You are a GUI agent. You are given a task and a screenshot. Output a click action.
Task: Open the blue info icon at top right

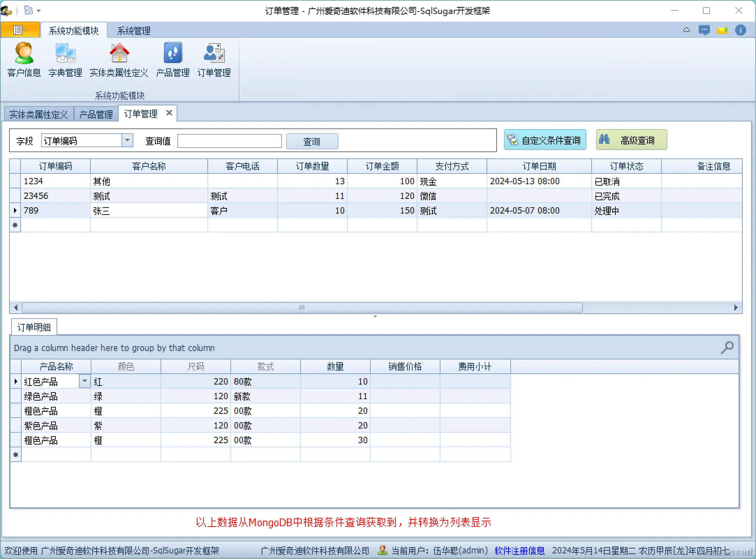point(740,30)
